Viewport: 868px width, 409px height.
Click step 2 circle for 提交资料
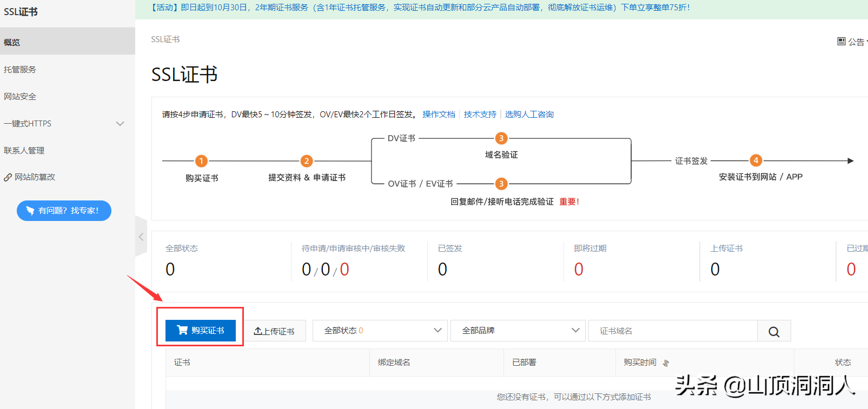(x=307, y=161)
